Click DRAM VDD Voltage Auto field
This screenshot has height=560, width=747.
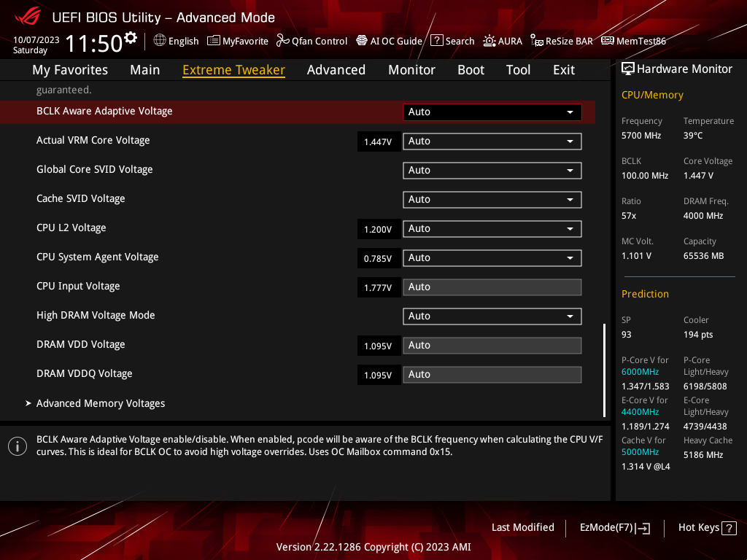(492, 345)
